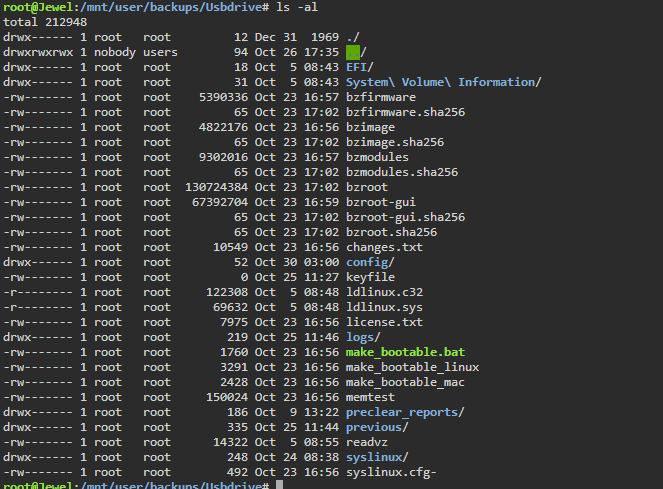Click the 'ls -al' command text
The image size is (663, 489).
tap(297, 7)
